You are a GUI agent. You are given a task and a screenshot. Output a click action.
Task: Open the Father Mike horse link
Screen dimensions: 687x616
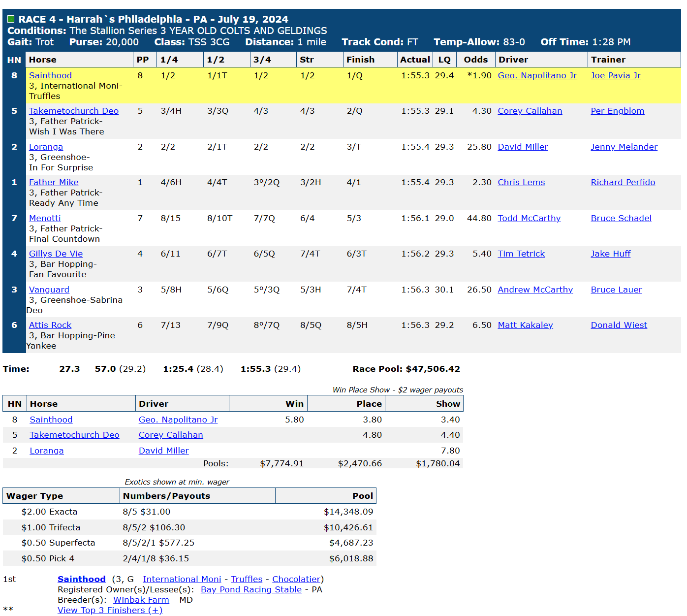[54, 182]
